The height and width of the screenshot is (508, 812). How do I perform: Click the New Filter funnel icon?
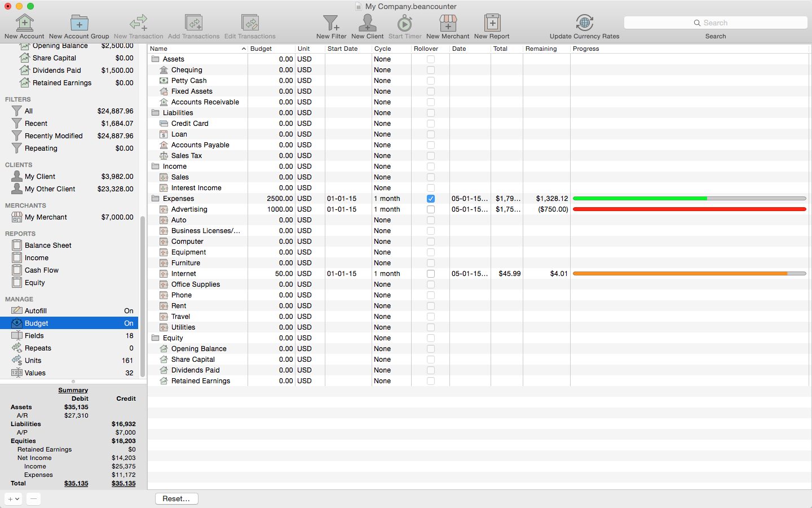(x=331, y=23)
